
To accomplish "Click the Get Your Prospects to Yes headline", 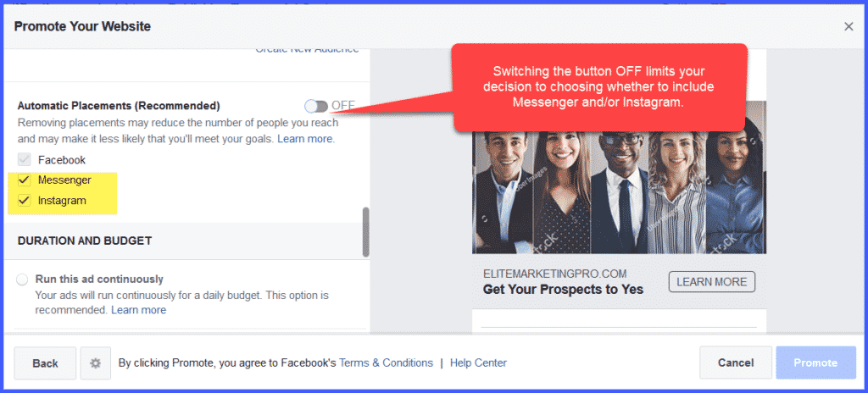I will tap(563, 289).
